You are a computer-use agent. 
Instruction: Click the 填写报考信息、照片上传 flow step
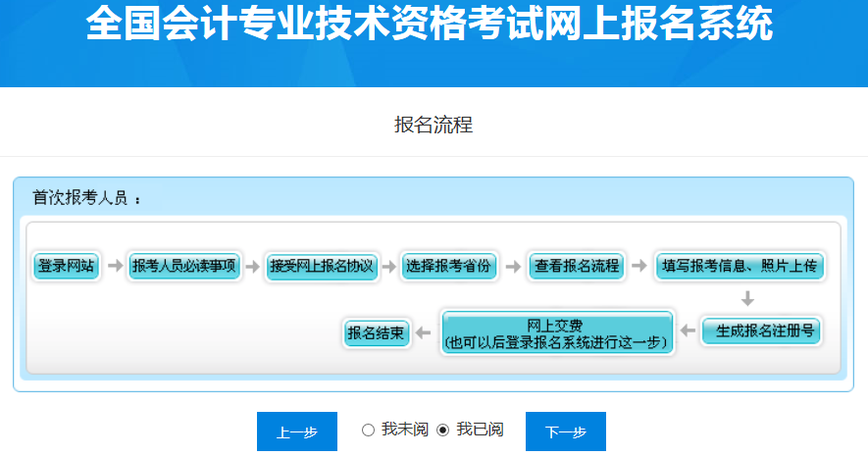(740, 266)
